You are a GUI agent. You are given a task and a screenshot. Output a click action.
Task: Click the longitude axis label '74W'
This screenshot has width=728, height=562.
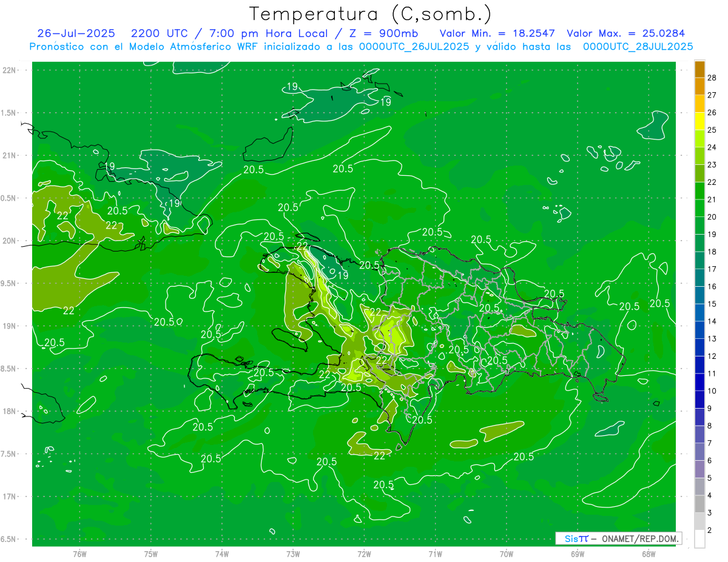[222, 554]
